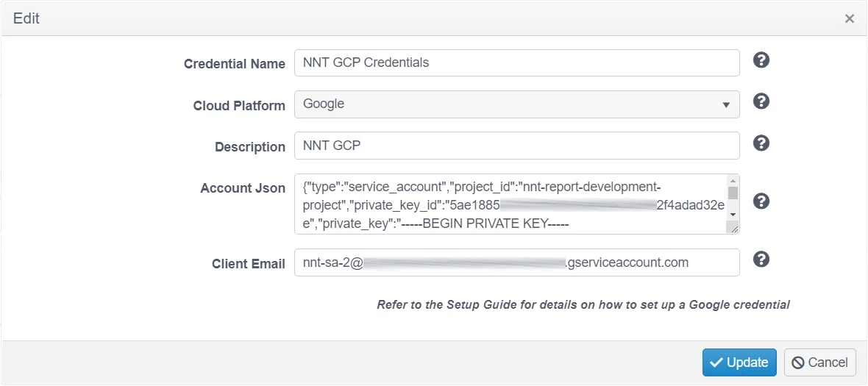The height and width of the screenshot is (386, 868).
Task: Click Account Json scrollbar down arrow
Action: pos(733,214)
